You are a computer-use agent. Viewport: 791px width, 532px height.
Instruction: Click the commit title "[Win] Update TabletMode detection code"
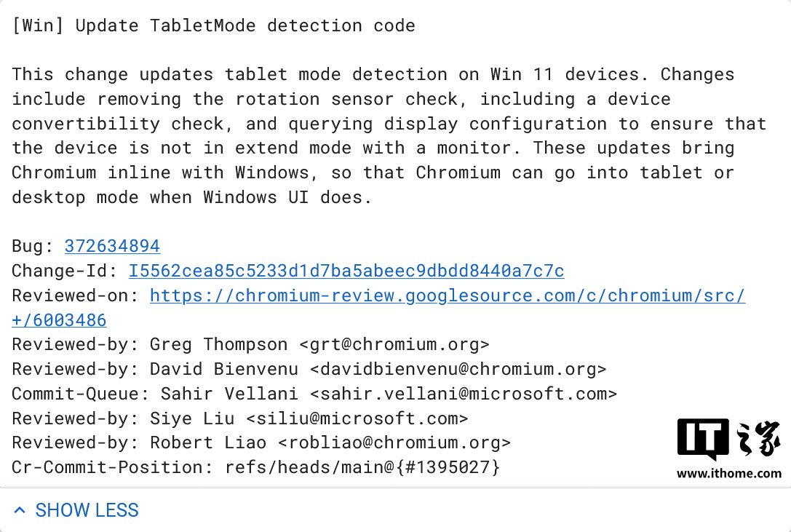(x=213, y=26)
